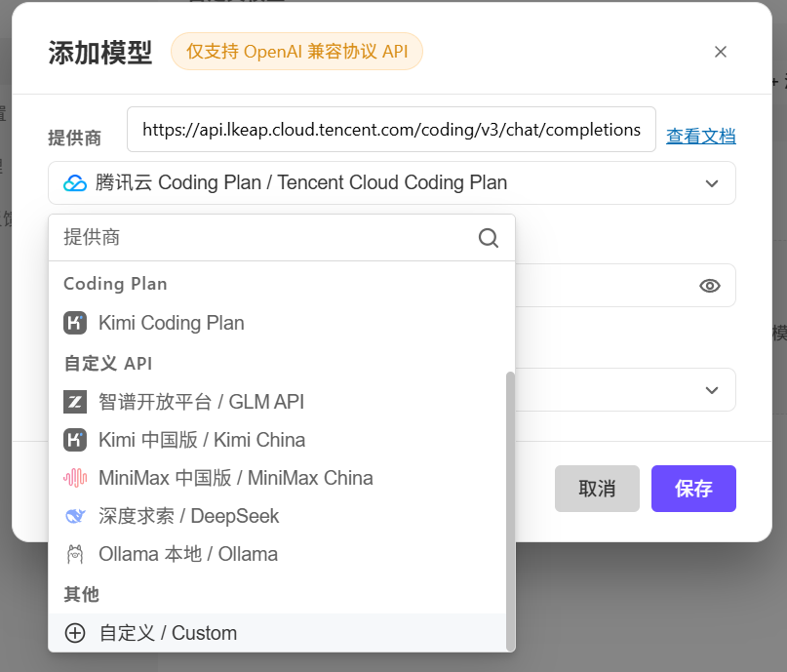The height and width of the screenshot is (672, 787).
Task: Click the 查看文档 link
Action: (700, 136)
